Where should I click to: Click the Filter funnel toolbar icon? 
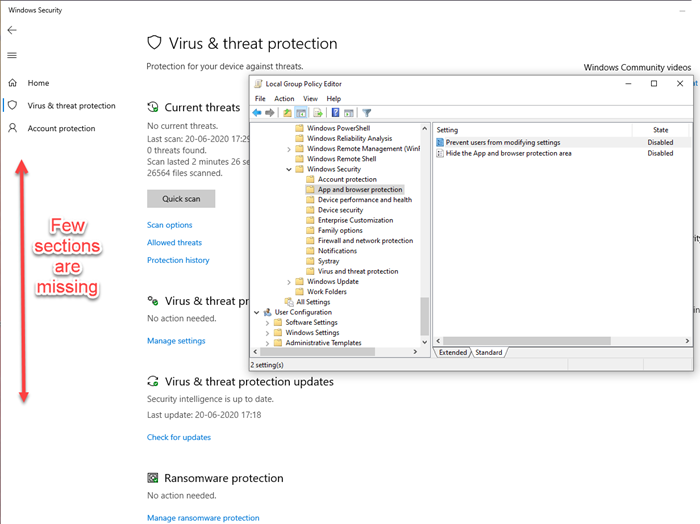tap(367, 112)
